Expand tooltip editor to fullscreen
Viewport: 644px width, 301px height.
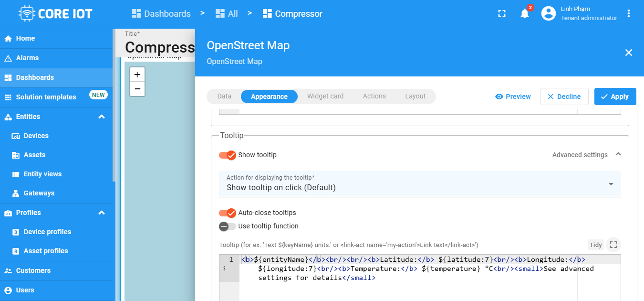613,245
